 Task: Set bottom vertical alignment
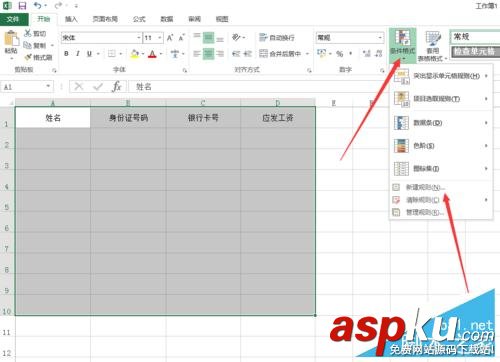(x=220, y=39)
